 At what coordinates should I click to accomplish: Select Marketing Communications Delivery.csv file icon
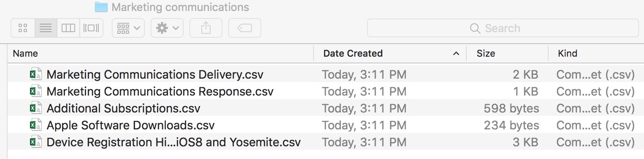(x=35, y=74)
